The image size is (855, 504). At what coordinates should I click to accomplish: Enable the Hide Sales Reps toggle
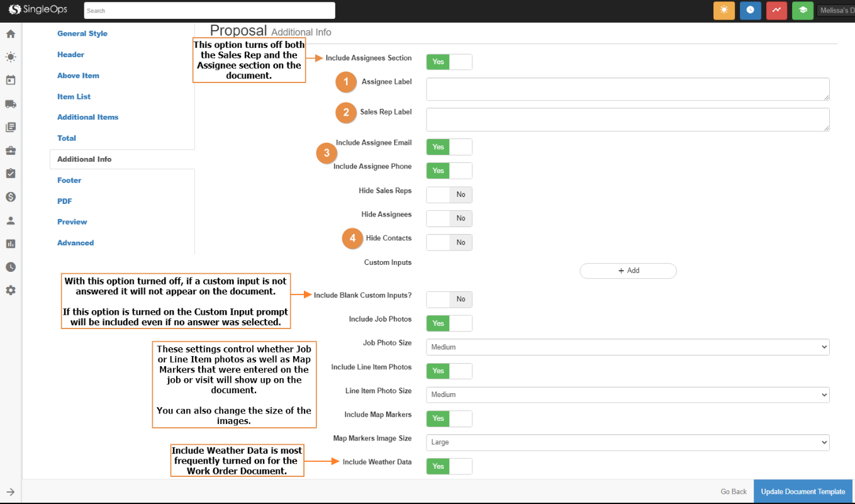[449, 194]
